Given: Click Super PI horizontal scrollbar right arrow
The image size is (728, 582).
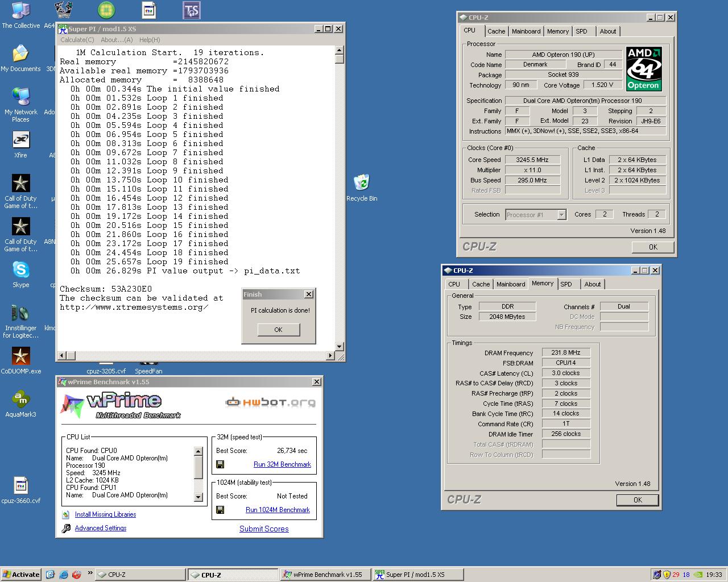Looking at the screenshot, I should (x=330, y=356).
